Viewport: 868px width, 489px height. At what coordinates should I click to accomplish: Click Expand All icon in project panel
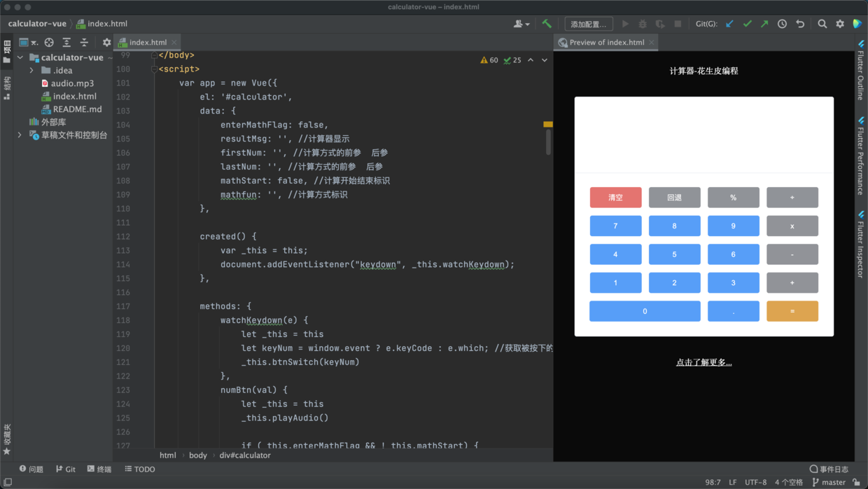click(66, 42)
